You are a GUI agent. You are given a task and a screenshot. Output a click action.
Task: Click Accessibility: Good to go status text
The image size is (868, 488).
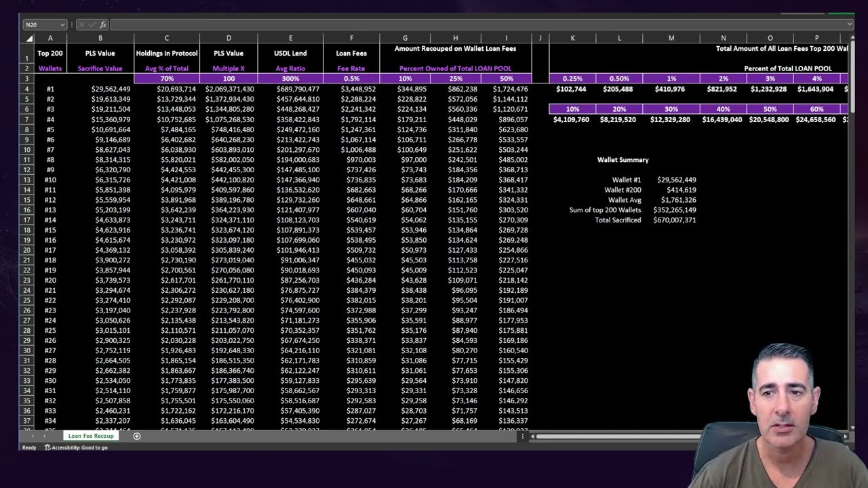[x=80, y=447]
